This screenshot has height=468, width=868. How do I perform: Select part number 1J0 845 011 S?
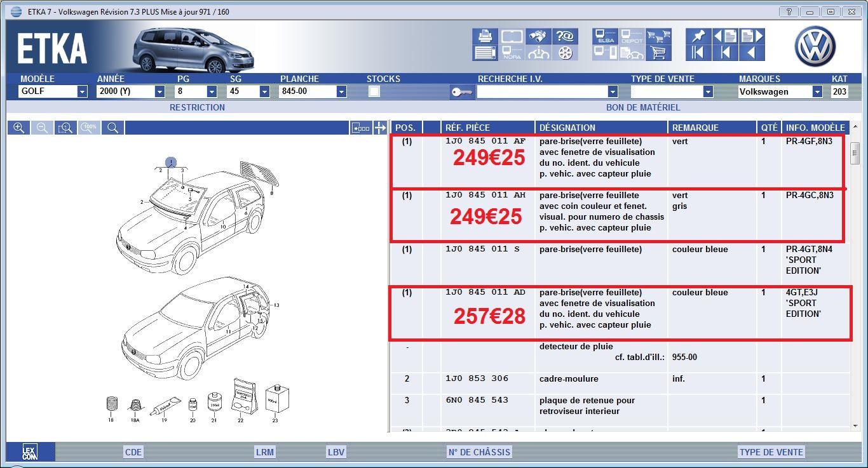(x=482, y=249)
